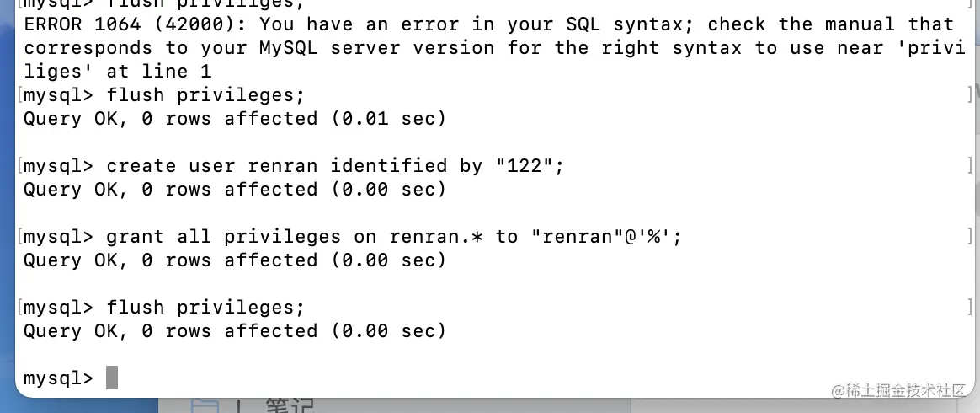Click the right bracket marker beside grant command
The image size is (980, 413).
click(970, 236)
